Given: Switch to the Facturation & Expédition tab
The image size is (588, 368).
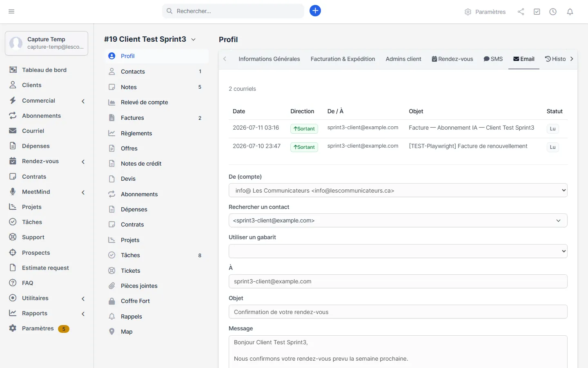Looking at the screenshot, I should [343, 59].
